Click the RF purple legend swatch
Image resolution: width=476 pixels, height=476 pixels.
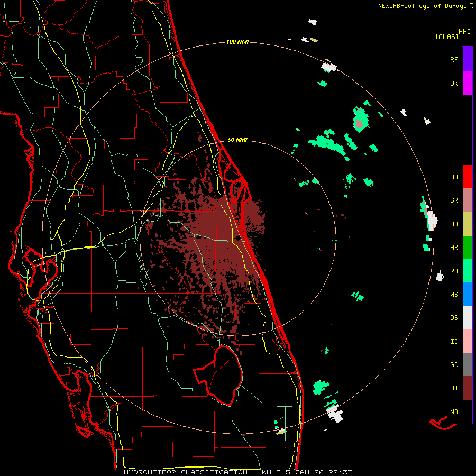pyautogui.click(x=467, y=59)
